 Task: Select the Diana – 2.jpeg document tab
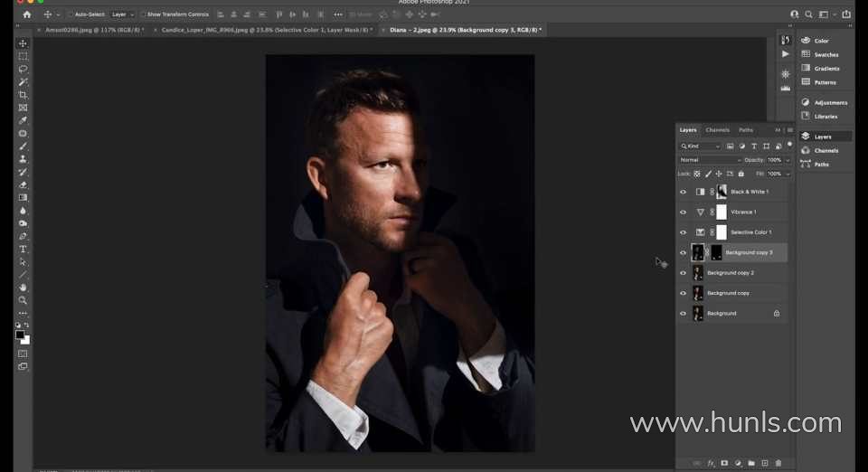(x=465, y=30)
